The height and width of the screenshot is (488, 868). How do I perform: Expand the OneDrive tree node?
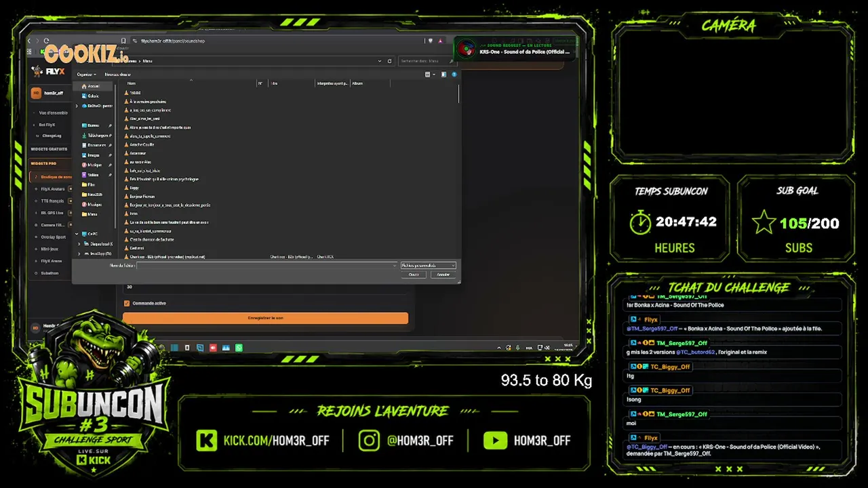[x=77, y=106]
